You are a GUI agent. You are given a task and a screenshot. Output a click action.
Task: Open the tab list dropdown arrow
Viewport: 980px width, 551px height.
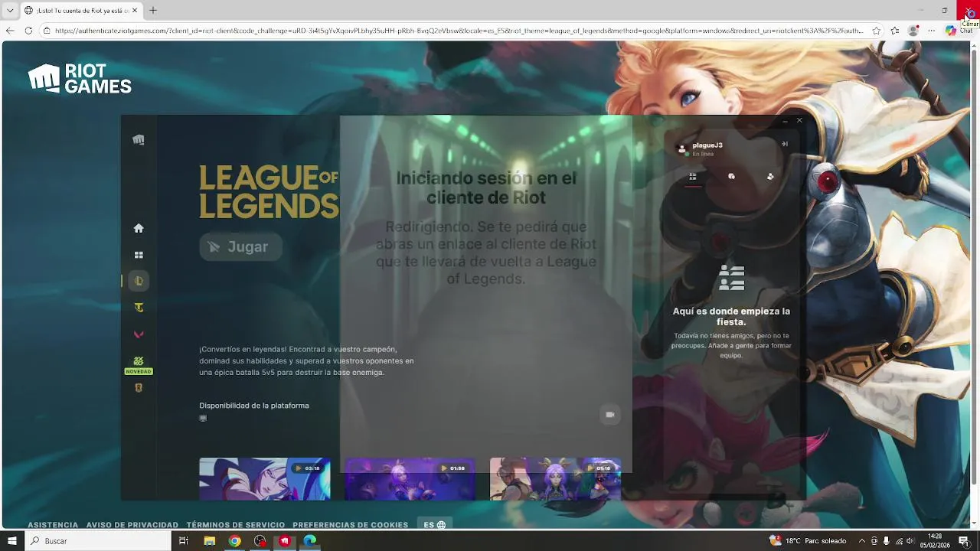click(10, 10)
